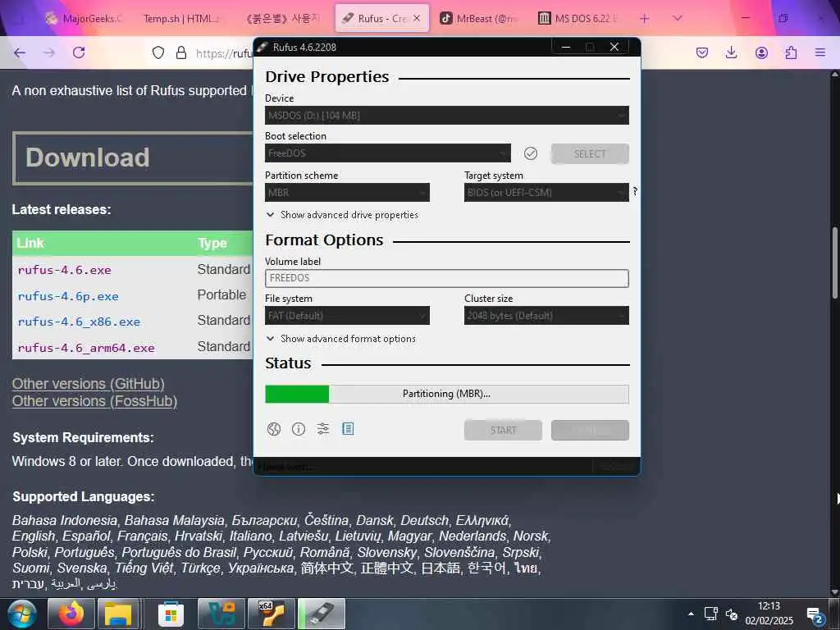Click browser back arrow
The width and height of the screenshot is (840, 630).
[20, 52]
